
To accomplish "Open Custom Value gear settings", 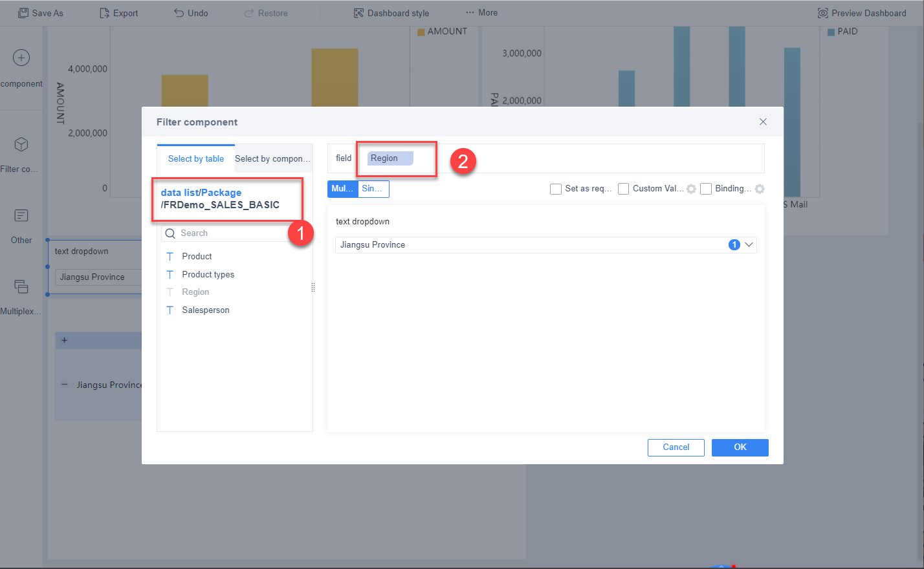I will tap(691, 189).
